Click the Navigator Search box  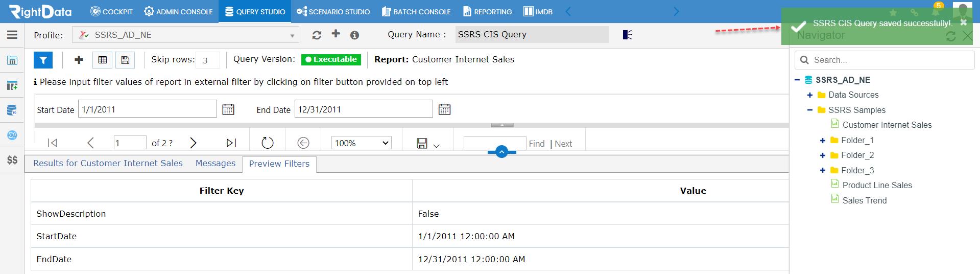885,60
